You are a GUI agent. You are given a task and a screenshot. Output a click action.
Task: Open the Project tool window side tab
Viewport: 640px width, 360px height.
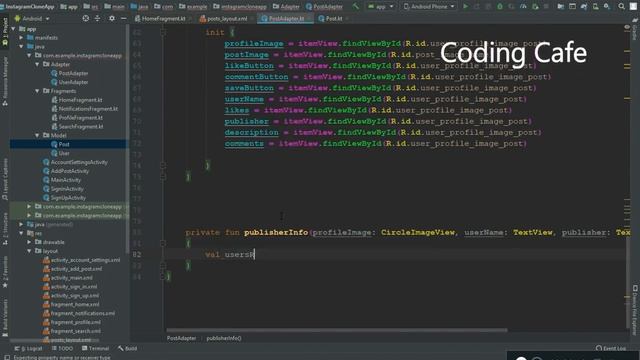(x=5, y=33)
